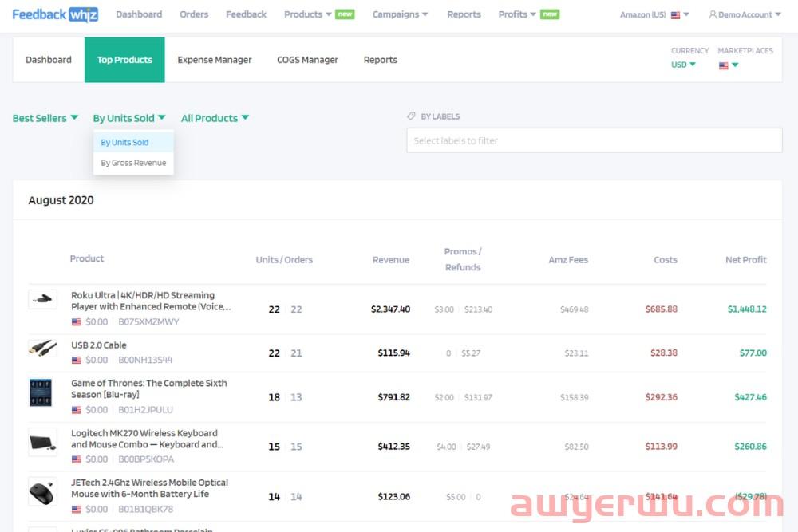Open the Best Sellers dropdown
Screen dimensions: 798x532
click(x=45, y=118)
